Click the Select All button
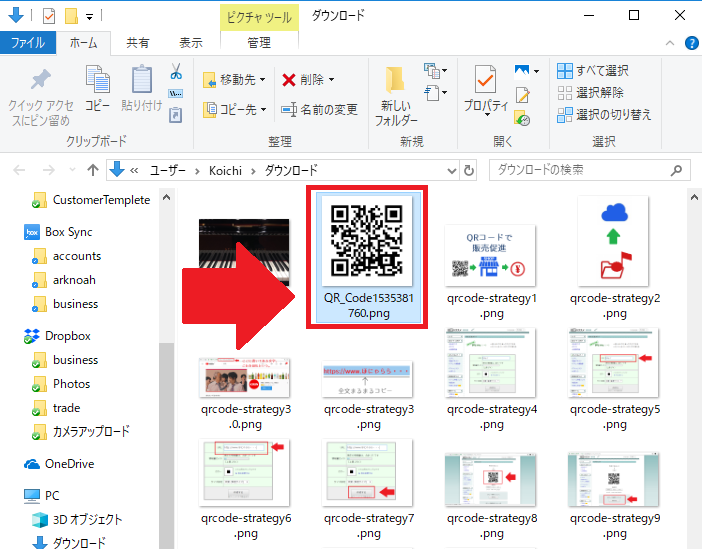This screenshot has width=702, height=549. click(x=593, y=71)
